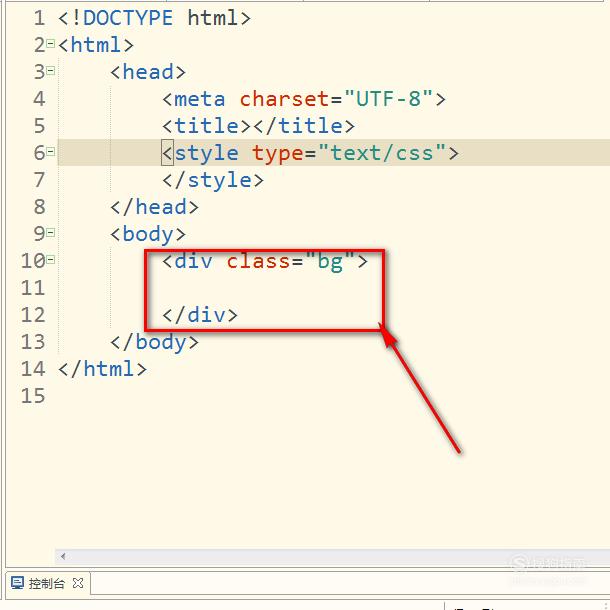Click the class attribute name on line 10
This screenshot has width=610, height=610.
click(258, 261)
